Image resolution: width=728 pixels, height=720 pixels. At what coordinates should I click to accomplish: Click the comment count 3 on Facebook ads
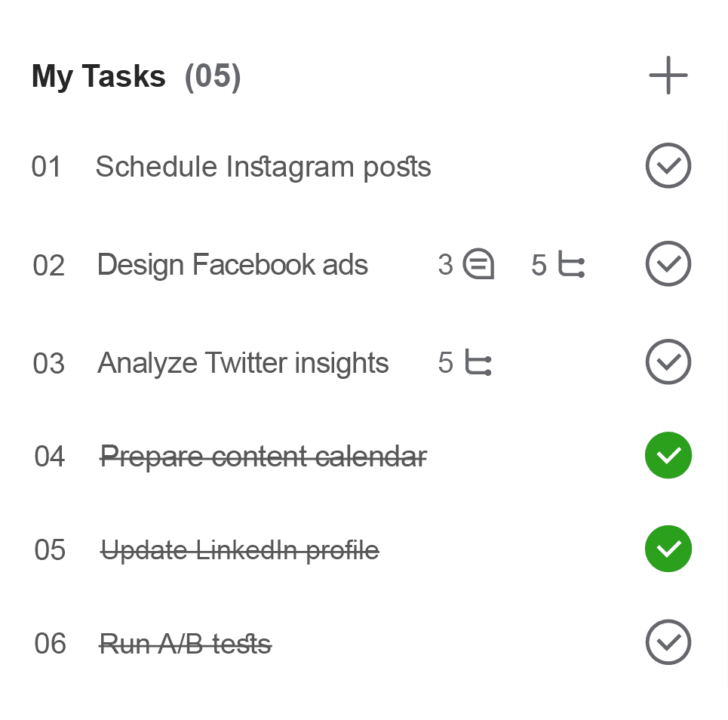point(445,264)
